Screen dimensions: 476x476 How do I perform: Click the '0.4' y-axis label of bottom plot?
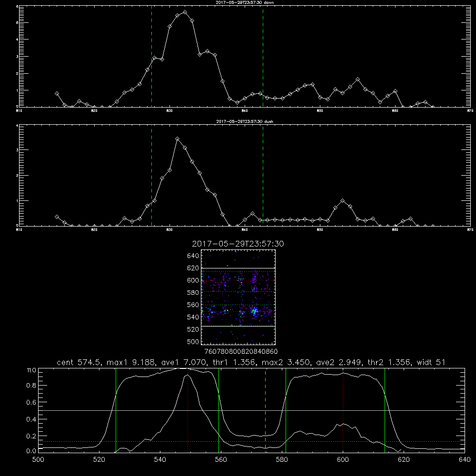click(31, 419)
